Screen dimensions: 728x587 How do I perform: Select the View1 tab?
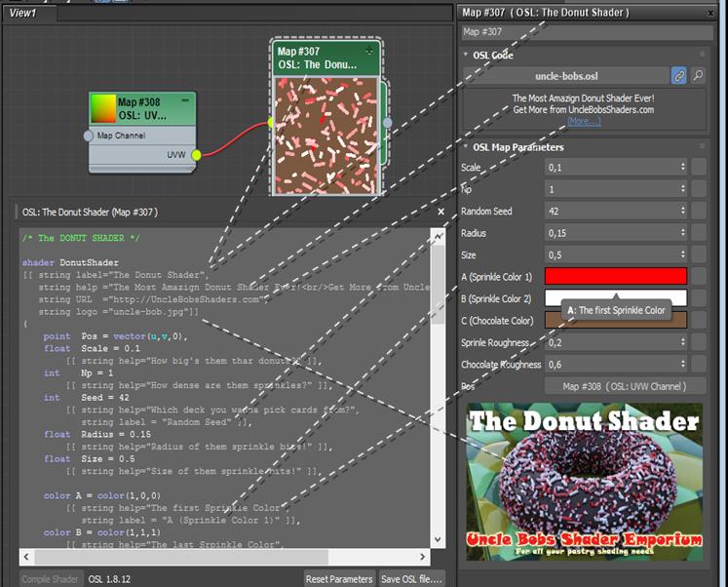(29, 13)
